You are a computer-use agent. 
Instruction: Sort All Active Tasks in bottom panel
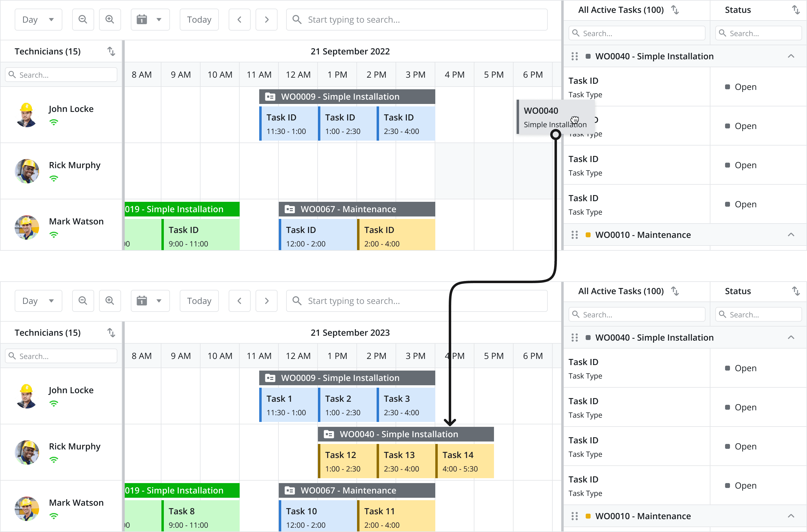click(675, 291)
